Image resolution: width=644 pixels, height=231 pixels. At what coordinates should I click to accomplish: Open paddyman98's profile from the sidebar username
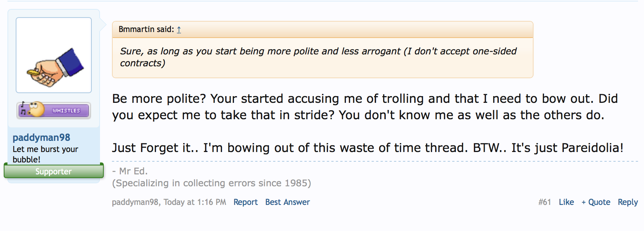tap(41, 137)
